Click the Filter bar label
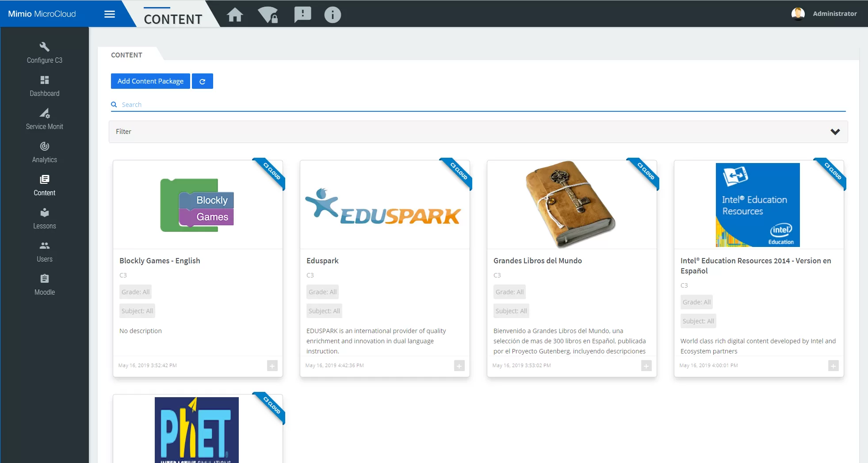This screenshot has height=463, width=868. coord(123,132)
